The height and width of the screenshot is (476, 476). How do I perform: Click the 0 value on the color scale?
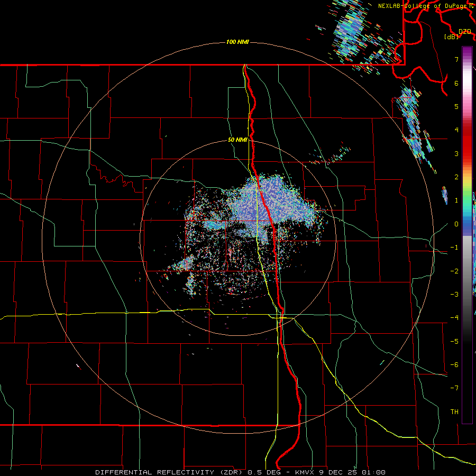pyautogui.click(x=456, y=224)
